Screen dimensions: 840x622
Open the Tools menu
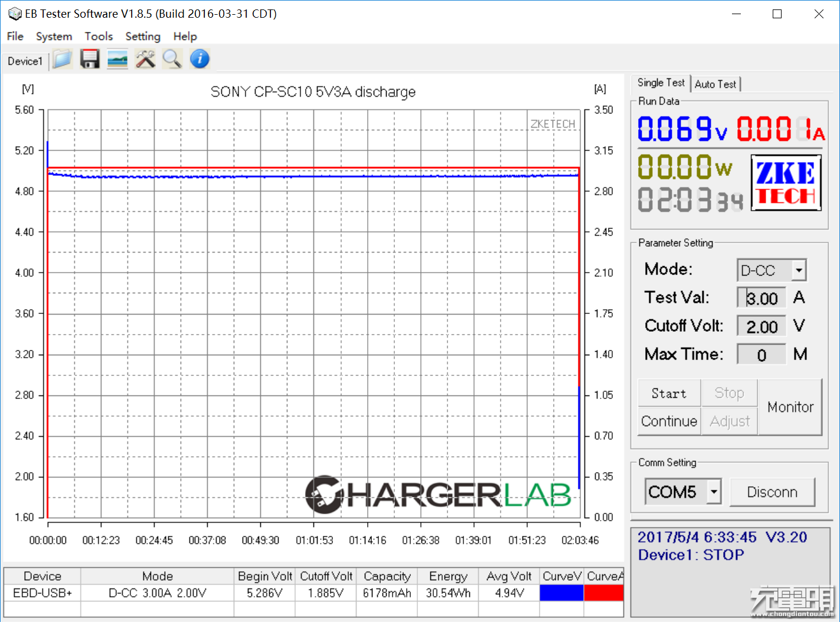click(99, 37)
